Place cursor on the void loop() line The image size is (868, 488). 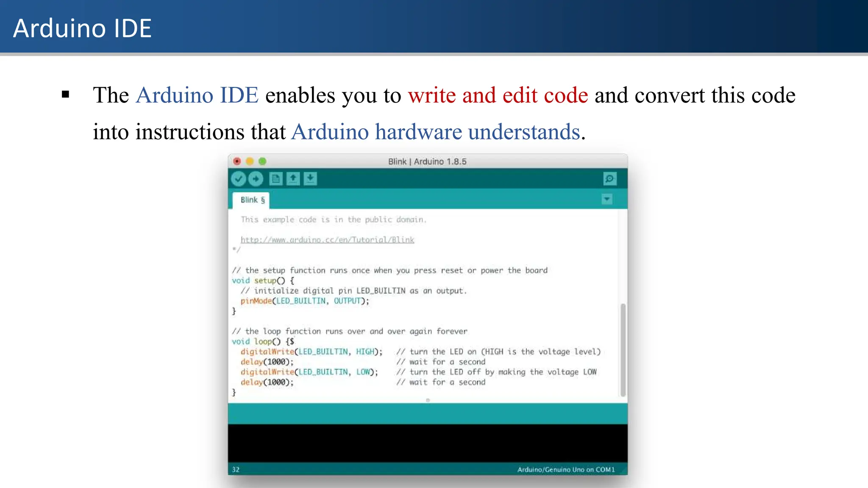tap(263, 341)
